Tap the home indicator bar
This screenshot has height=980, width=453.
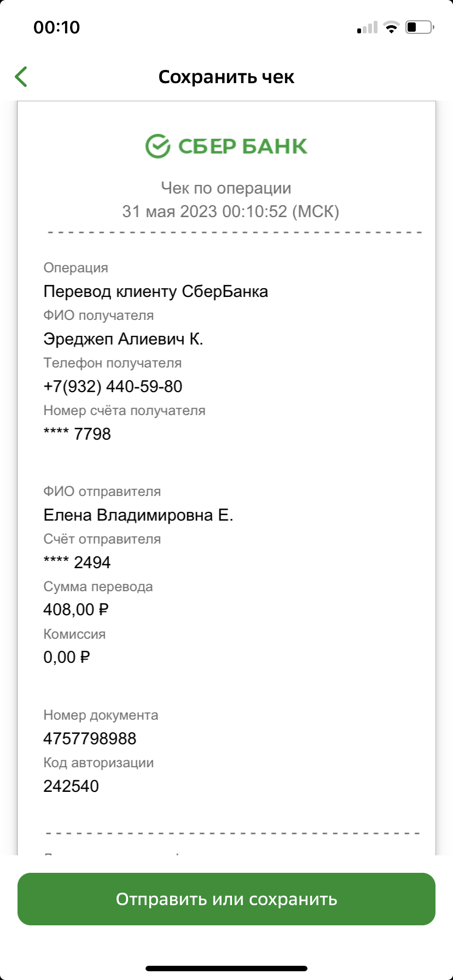tap(226, 968)
